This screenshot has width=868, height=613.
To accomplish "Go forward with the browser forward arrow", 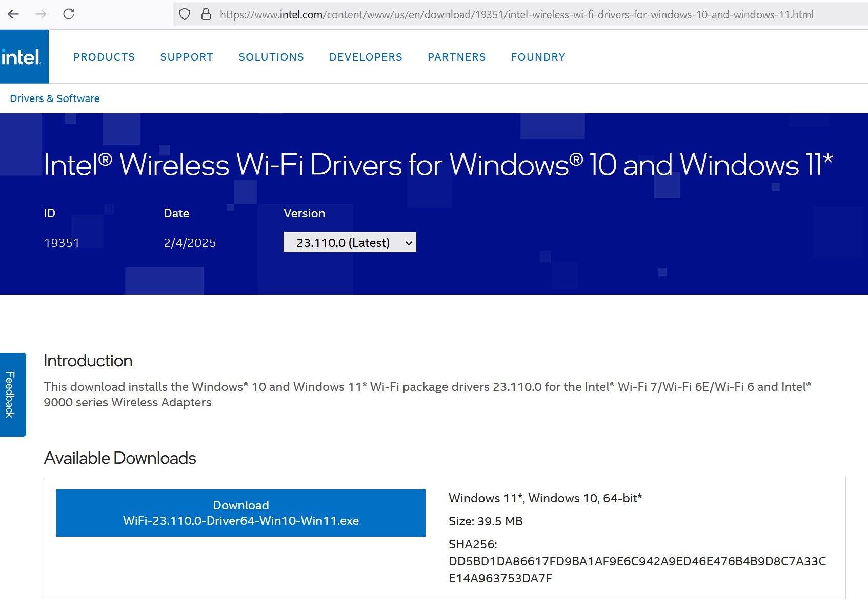I will coord(41,14).
